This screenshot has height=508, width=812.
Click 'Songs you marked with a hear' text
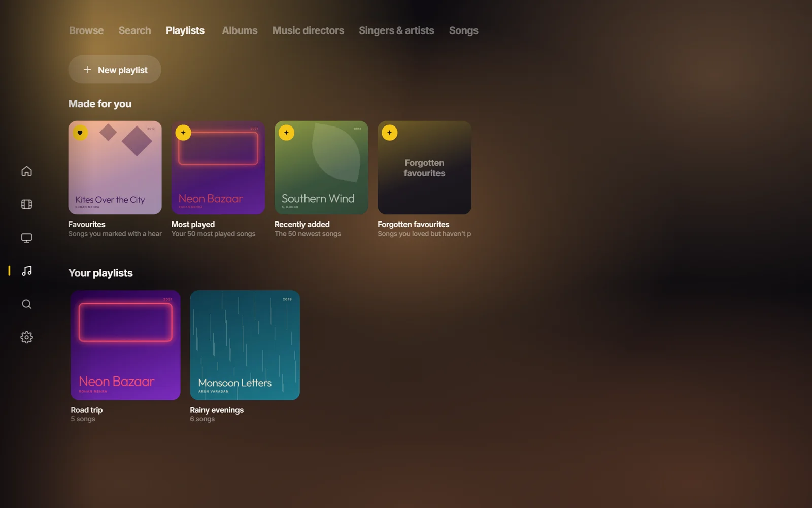(x=115, y=234)
